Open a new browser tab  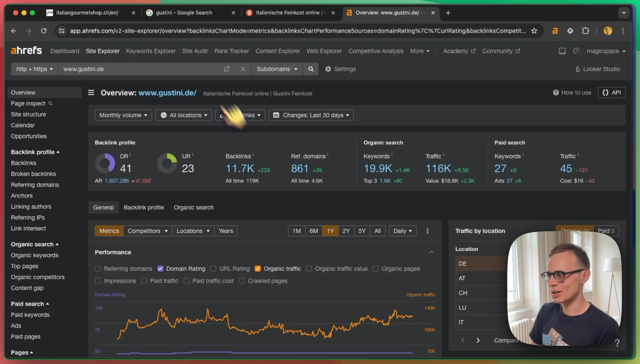pos(448,13)
